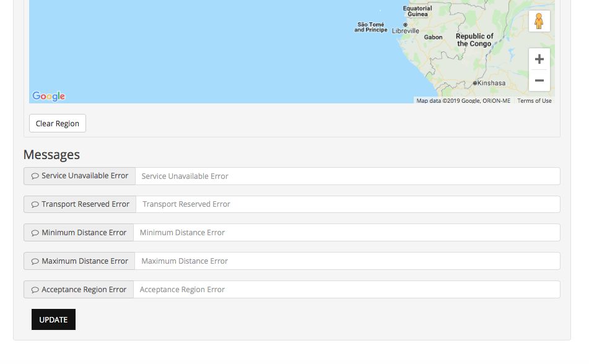The height and width of the screenshot is (364, 589).
Task: Click the Street View pegman icon
Action: (539, 21)
